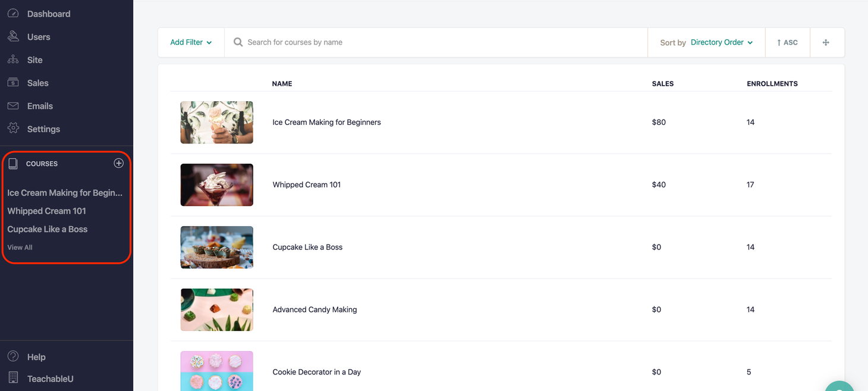Click the Help question mark icon
The height and width of the screenshot is (391, 868).
coord(13,356)
